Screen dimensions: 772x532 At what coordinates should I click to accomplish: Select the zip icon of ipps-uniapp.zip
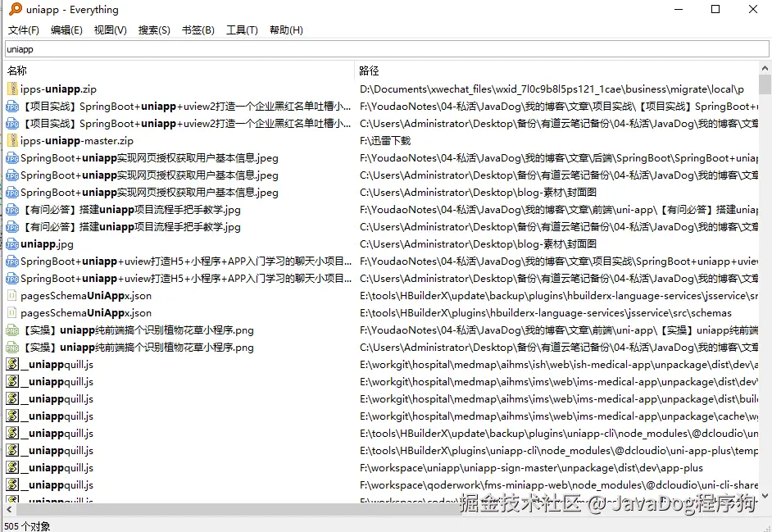(12, 89)
